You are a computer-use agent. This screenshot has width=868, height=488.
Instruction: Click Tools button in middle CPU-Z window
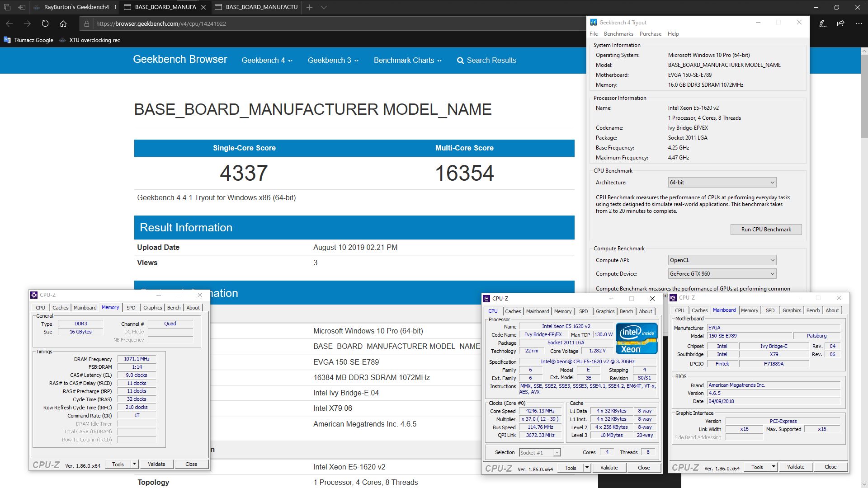click(571, 468)
